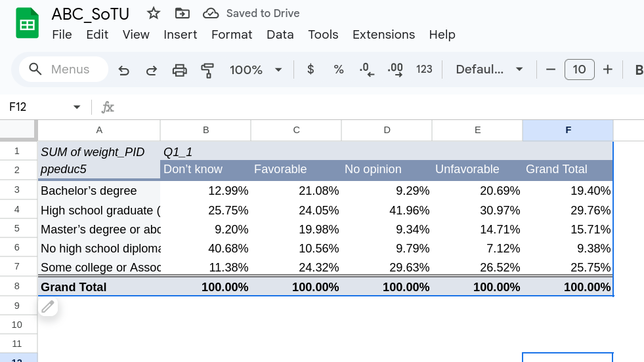Format as percent icon
The width and height of the screenshot is (644, 362).
(x=339, y=70)
